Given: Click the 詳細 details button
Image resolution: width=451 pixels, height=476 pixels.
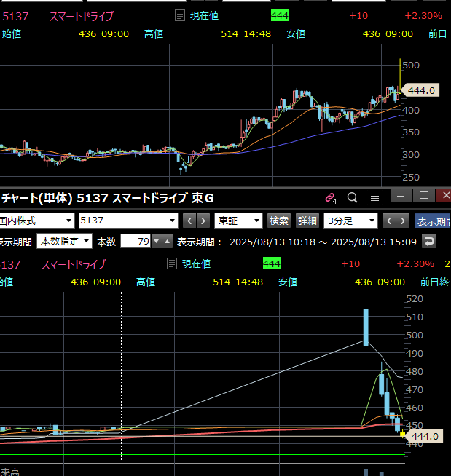Looking at the screenshot, I should 307,221.
